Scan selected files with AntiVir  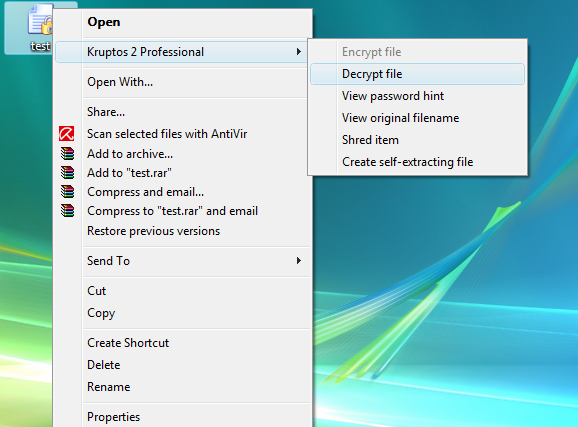click(x=183, y=134)
